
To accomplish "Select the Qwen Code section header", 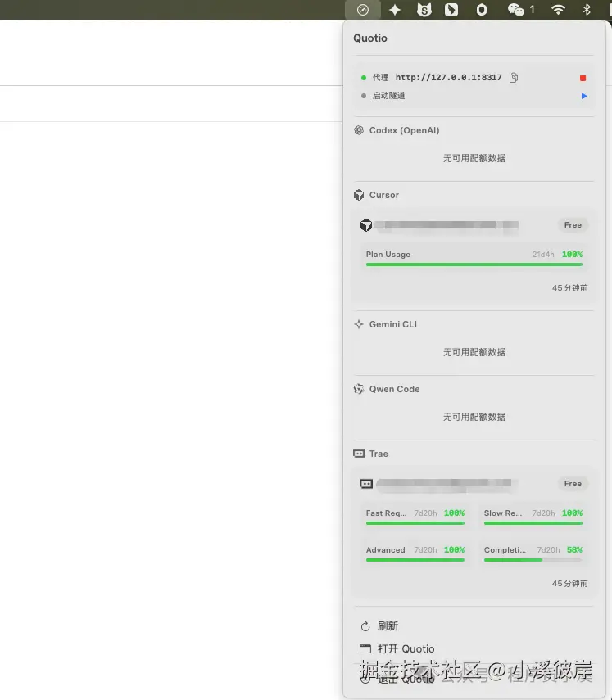I will coord(394,389).
